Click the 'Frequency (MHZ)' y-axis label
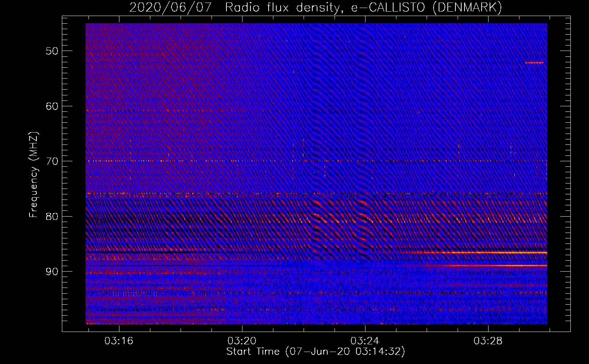This screenshot has width=589, height=364. (33, 174)
